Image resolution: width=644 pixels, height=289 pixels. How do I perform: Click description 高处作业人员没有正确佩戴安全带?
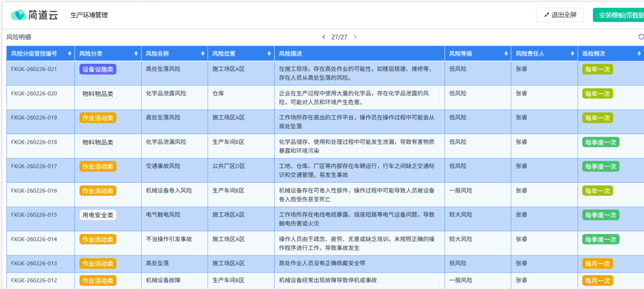point(323,263)
